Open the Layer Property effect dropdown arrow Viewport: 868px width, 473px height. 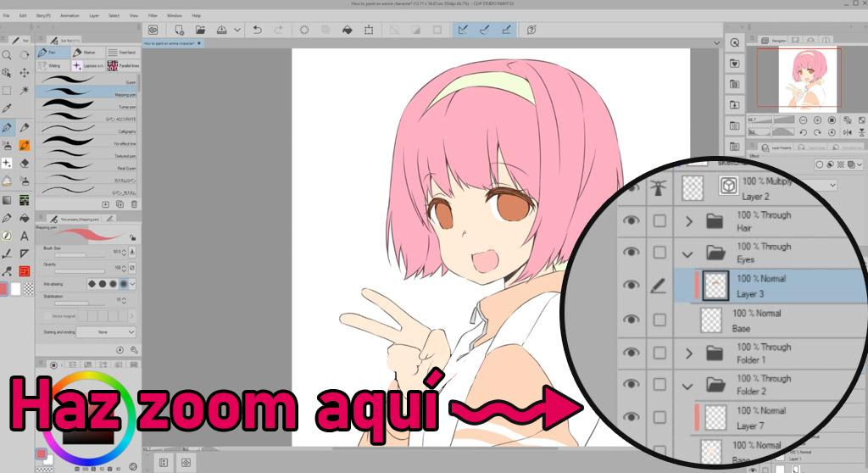pyautogui.click(x=860, y=164)
